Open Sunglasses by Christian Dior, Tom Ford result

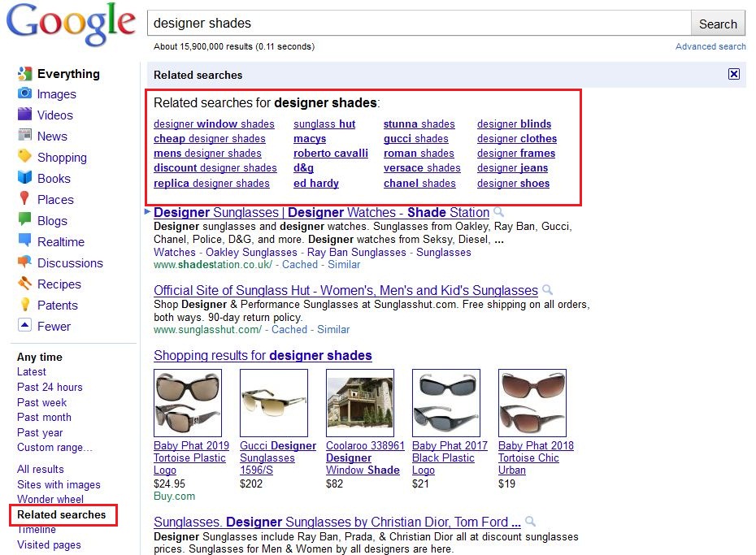click(337, 522)
